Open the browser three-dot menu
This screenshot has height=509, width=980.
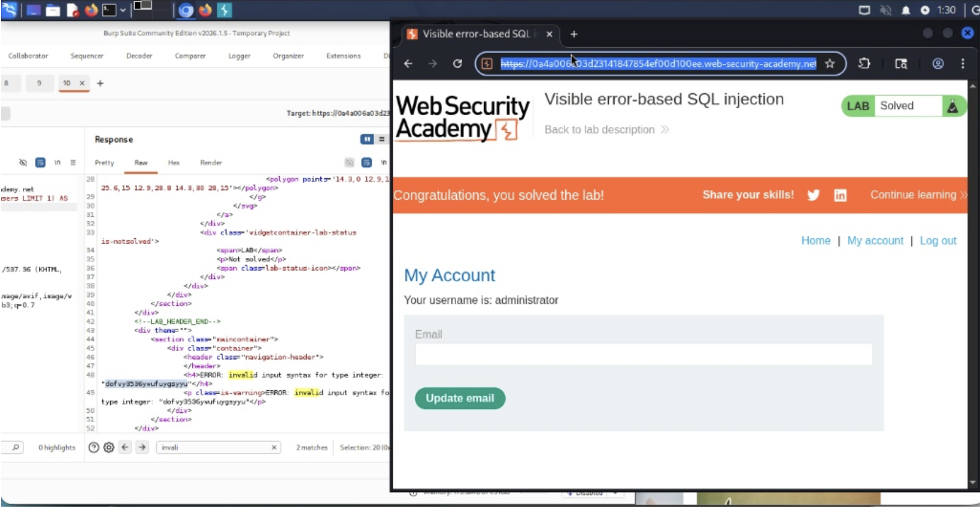coord(963,63)
